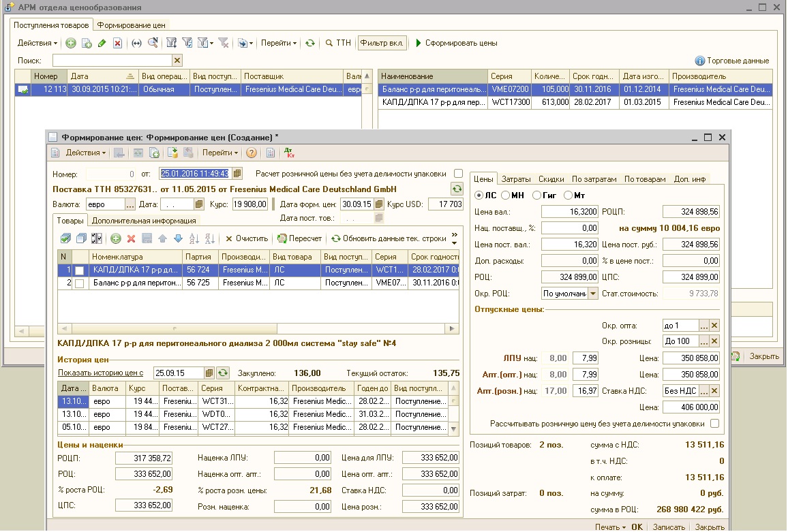
Task: Expand the Окр. РОЦ dropdown
Action: [x=592, y=294]
